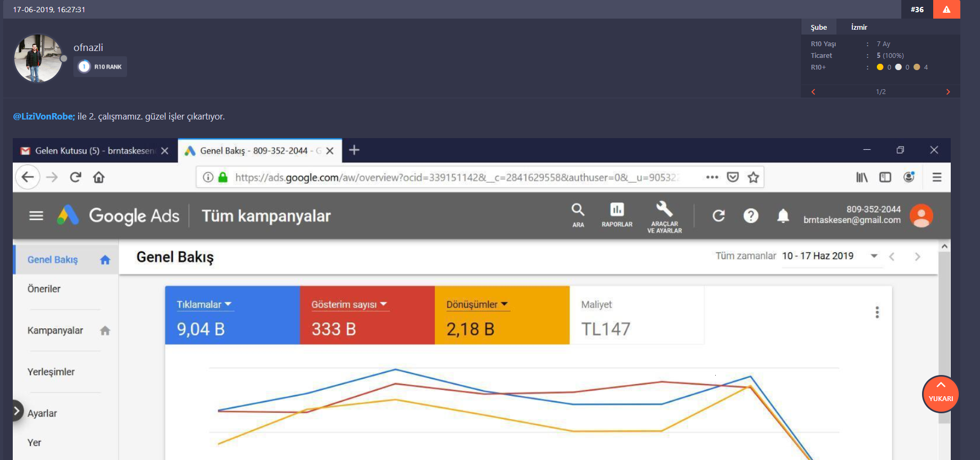
Task: Open the account profile avatar
Action: tap(922, 216)
